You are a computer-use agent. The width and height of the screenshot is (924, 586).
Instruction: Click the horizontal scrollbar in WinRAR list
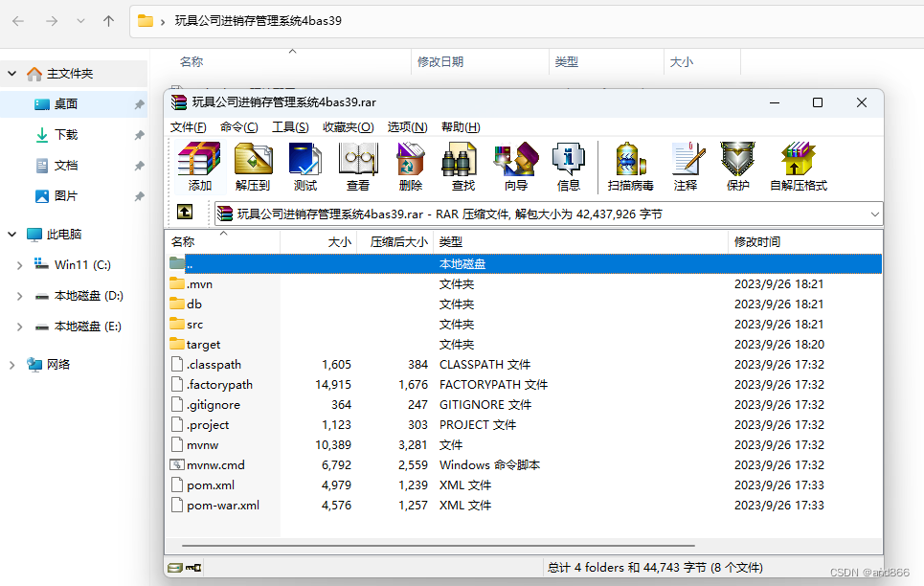439,546
